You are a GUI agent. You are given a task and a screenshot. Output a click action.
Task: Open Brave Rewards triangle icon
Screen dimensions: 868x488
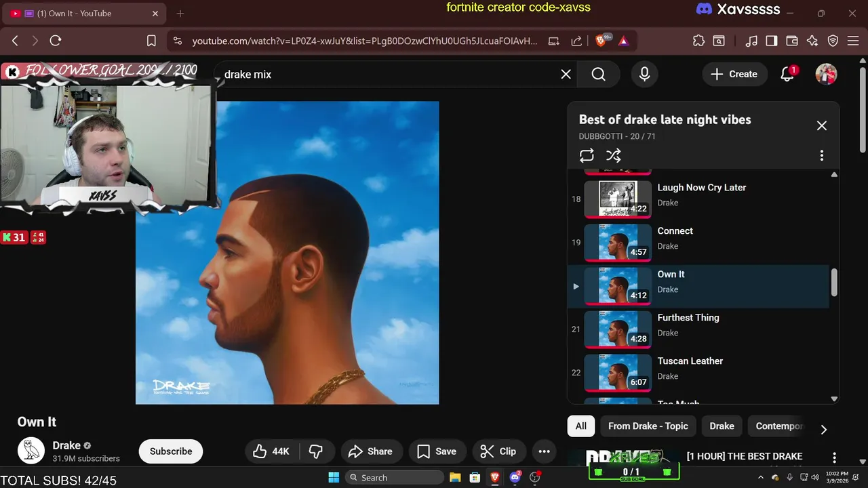(623, 41)
